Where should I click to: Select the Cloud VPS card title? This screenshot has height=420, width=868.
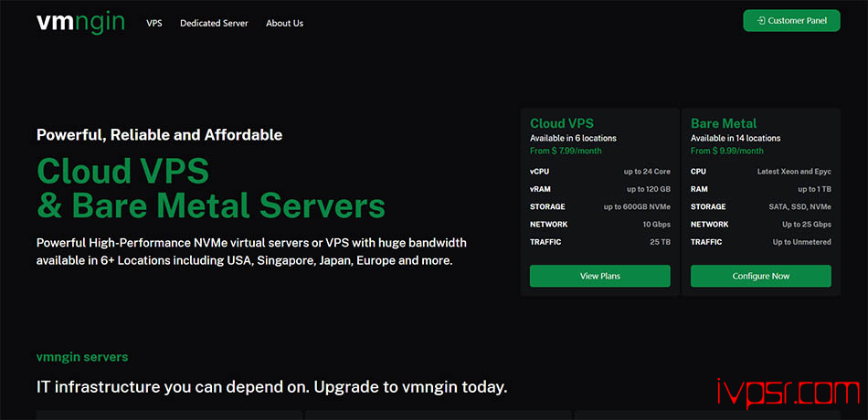pyautogui.click(x=560, y=123)
